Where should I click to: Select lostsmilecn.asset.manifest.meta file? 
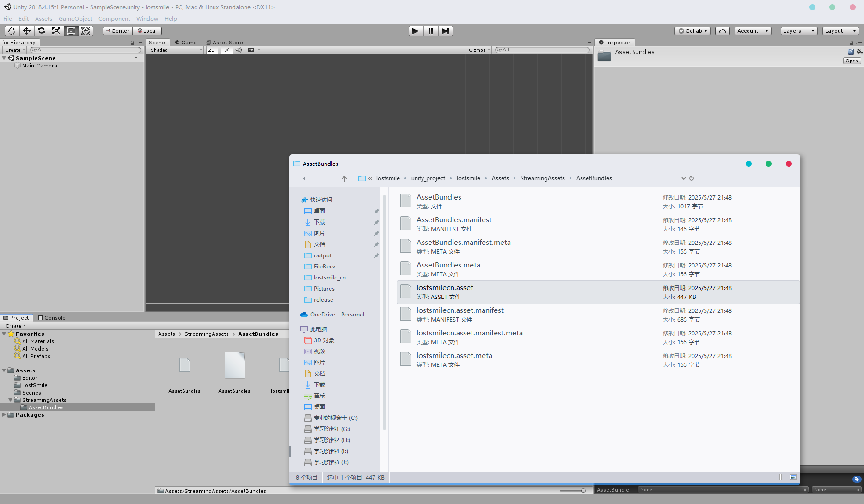tap(598, 337)
